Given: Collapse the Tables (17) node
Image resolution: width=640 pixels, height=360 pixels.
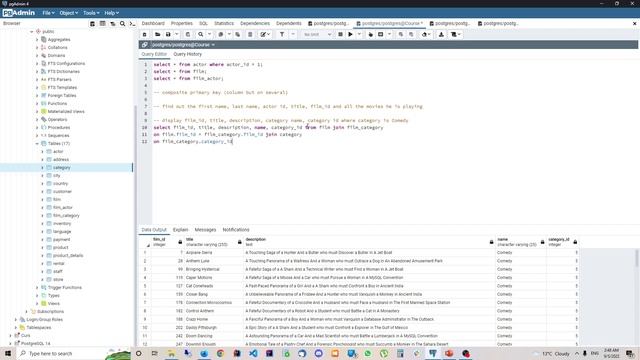Looking at the screenshot, I should click(37, 144).
